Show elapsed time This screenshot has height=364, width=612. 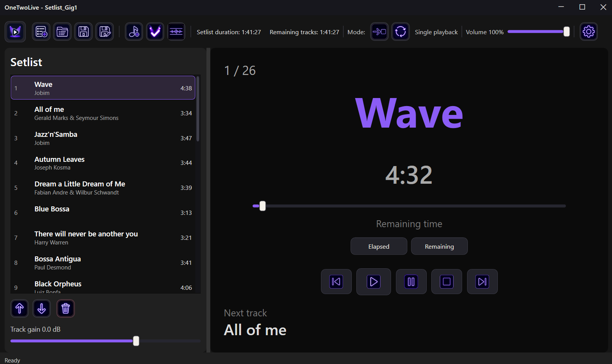[379, 246]
